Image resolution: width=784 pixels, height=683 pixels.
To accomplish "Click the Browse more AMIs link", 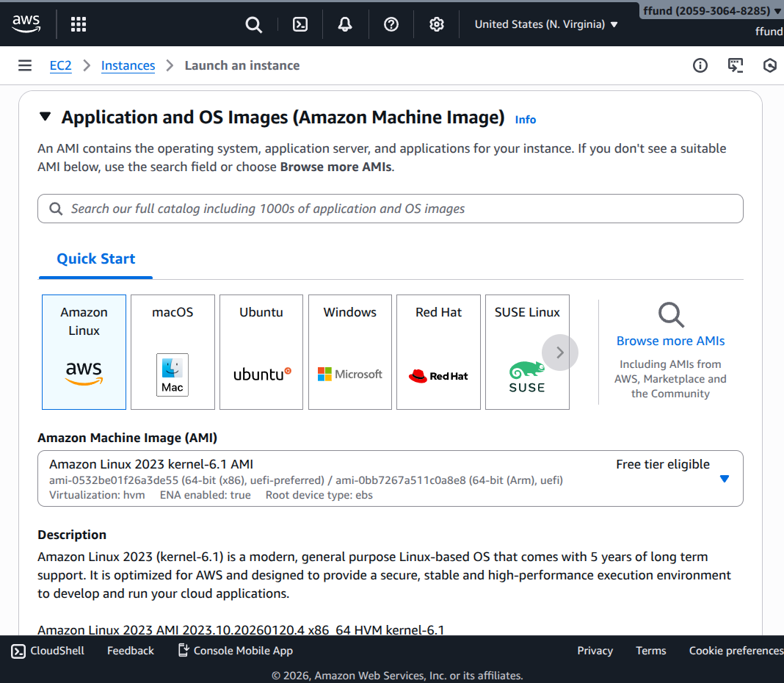I will click(670, 341).
